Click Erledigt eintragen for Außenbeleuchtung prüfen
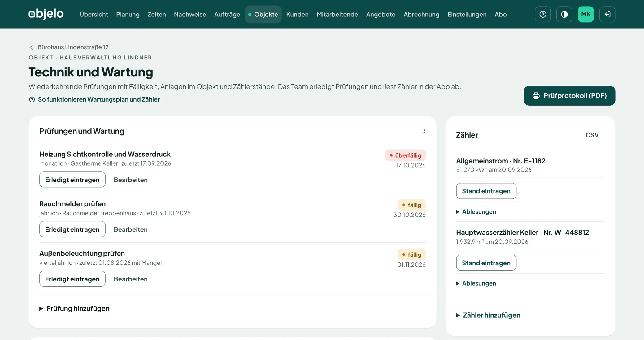644x340 pixels. tap(72, 279)
